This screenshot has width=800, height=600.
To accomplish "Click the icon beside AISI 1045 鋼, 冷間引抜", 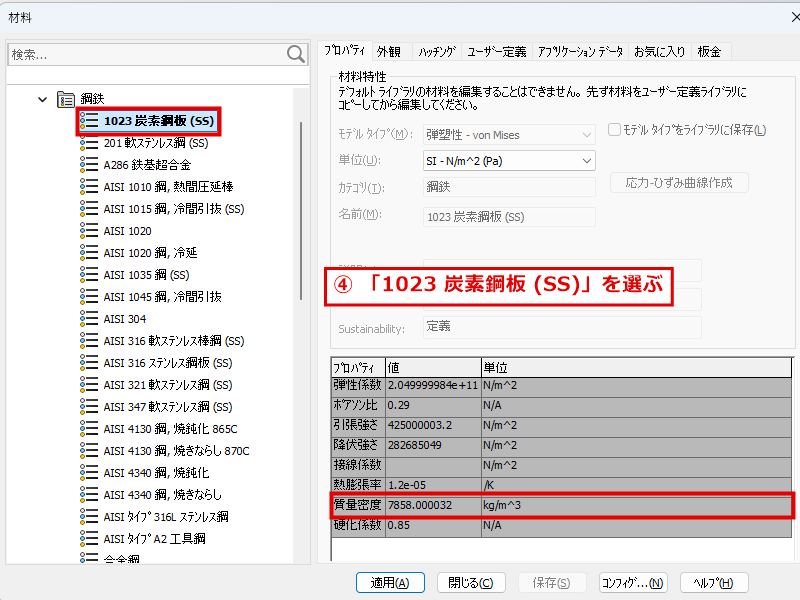I will [89, 297].
